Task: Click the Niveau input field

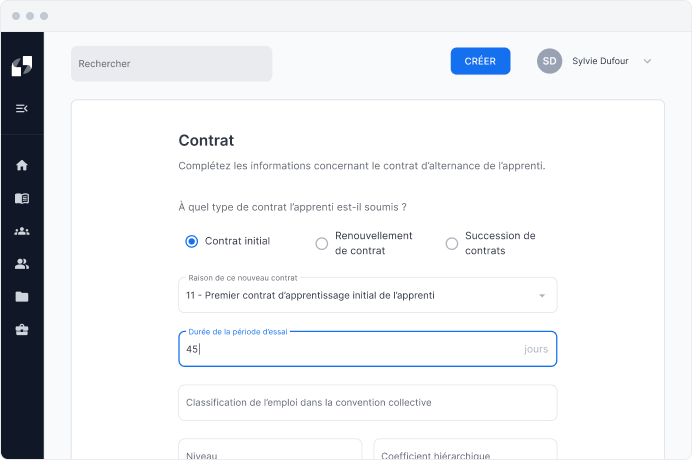Action: (x=270, y=452)
